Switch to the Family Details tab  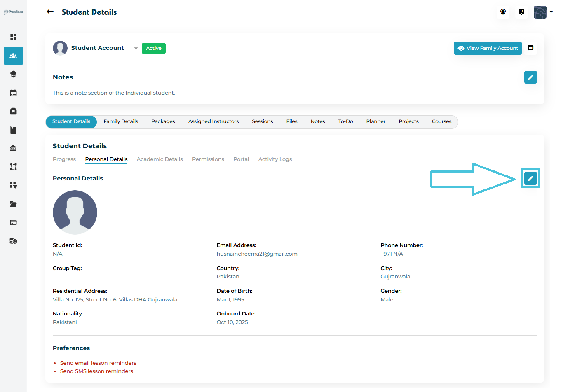(x=121, y=121)
